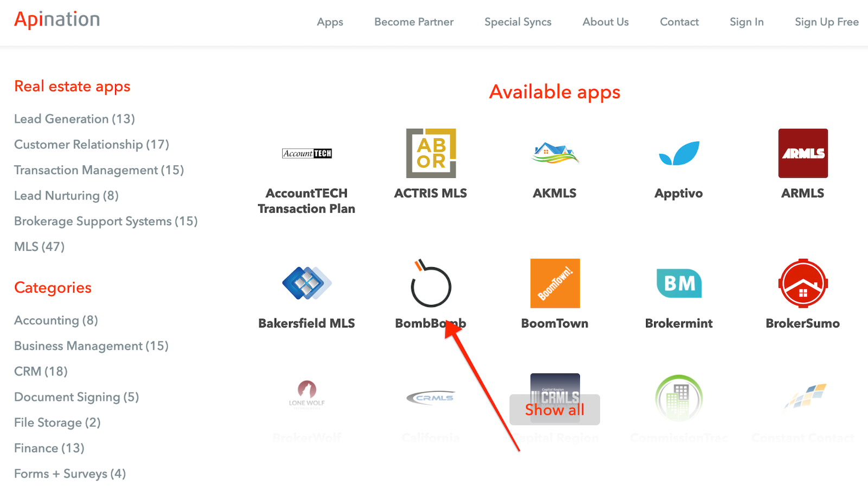
Task: Click the Show all button
Action: 554,410
